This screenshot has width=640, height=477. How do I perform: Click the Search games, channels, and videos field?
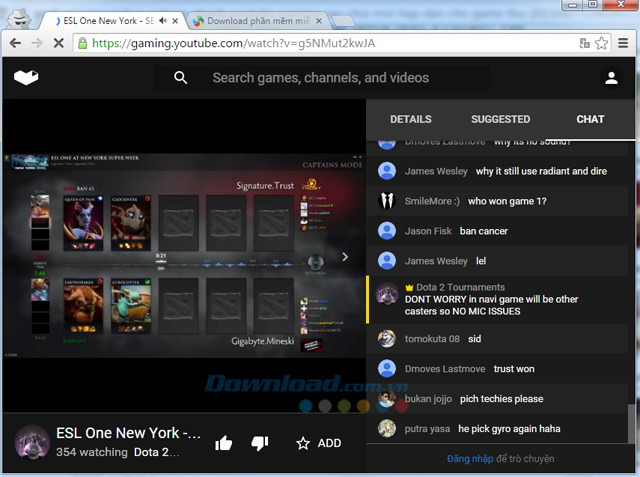(320, 78)
